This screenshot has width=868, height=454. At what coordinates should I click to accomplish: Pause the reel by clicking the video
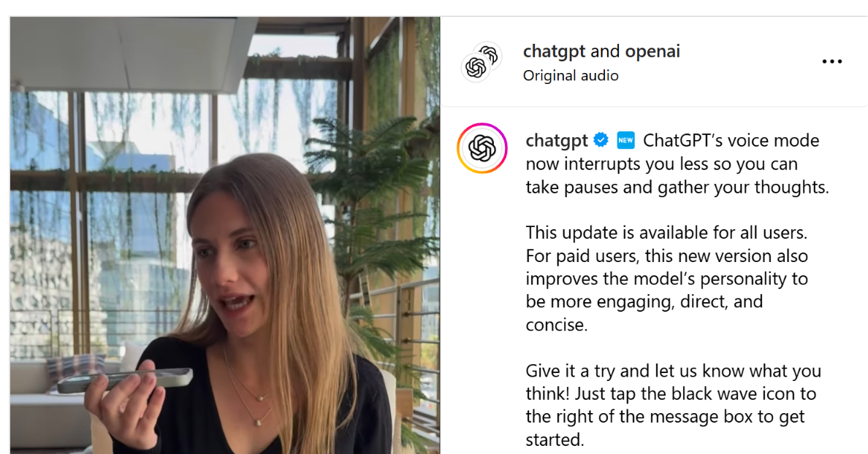coord(225,235)
